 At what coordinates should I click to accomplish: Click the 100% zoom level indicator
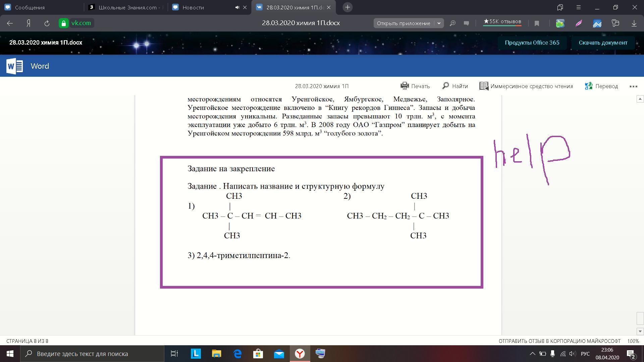(633, 341)
